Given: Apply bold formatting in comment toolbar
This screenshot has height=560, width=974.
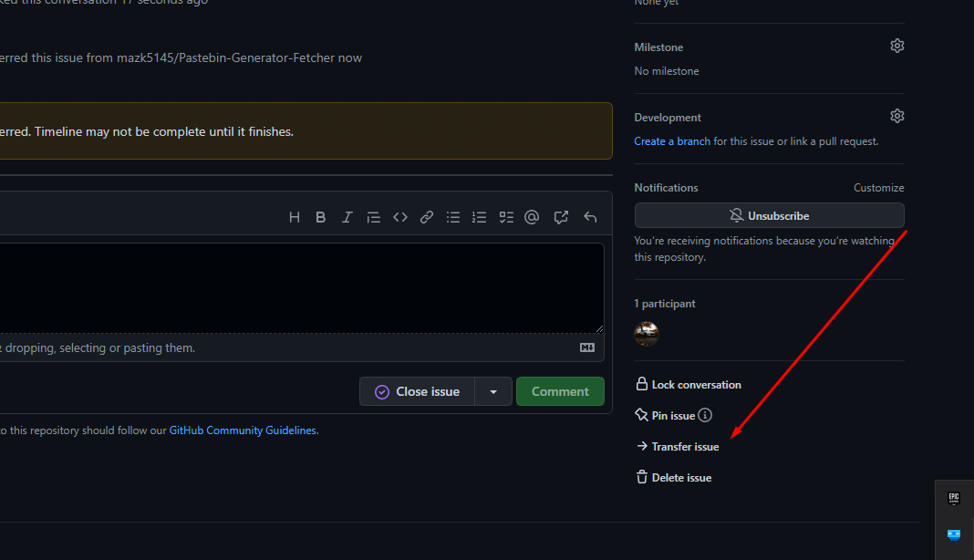Looking at the screenshot, I should tap(320, 217).
